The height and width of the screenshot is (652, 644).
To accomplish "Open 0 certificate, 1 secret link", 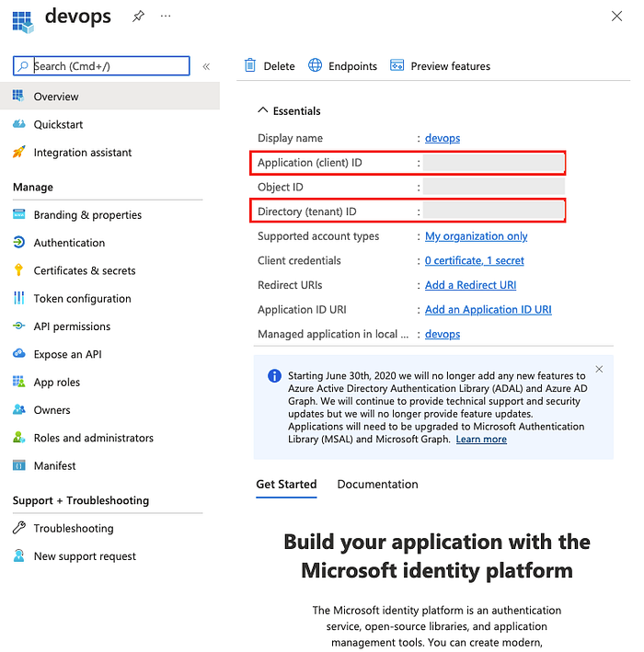I will point(475,261).
